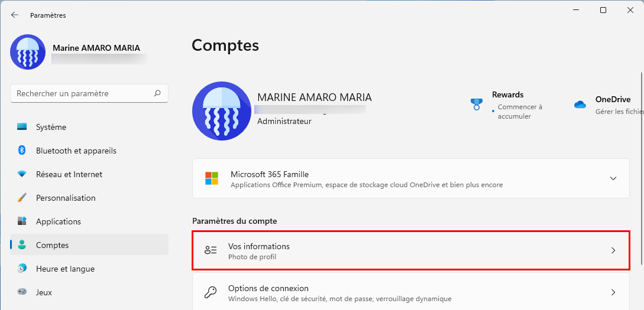Click the large jellyfish profile picture
The height and width of the screenshot is (310, 644).
click(222, 111)
